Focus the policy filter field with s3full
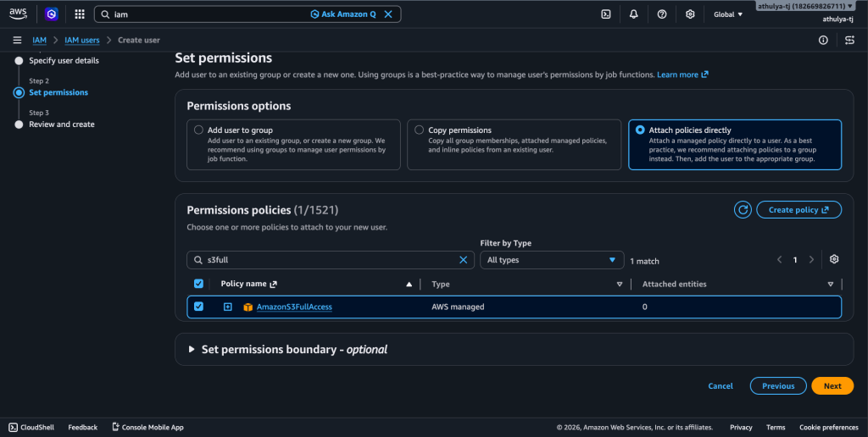Image resolution: width=868 pixels, height=437 pixels. pos(331,260)
